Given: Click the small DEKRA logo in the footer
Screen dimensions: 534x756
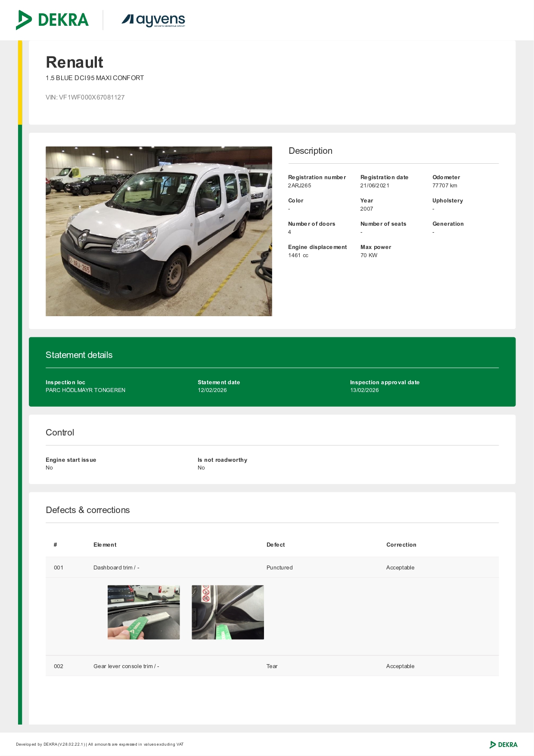Looking at the screenshot, I should (x=503, y=744).
